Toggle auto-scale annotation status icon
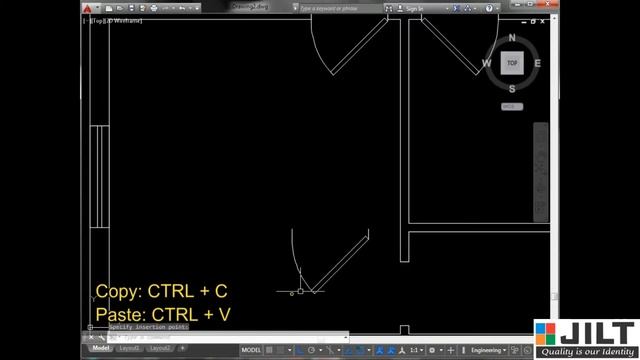This screenshot has height=360, width=640. pos(391,350)
